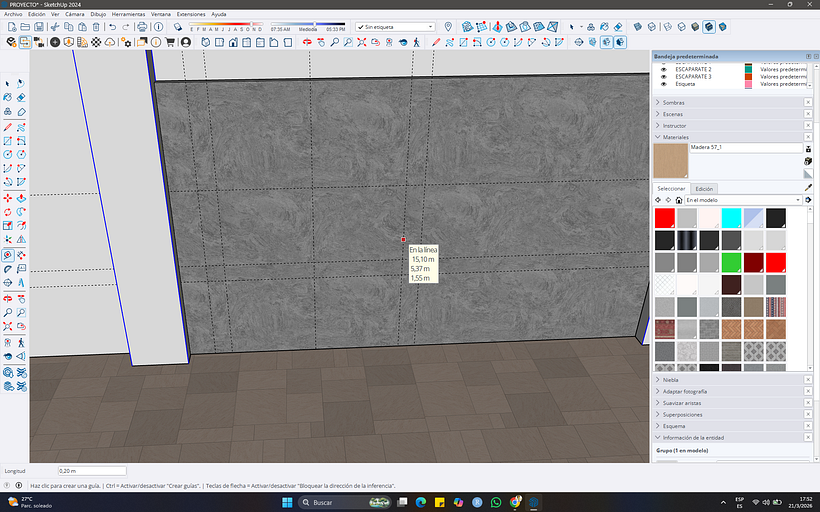Open the Archivo menu
The height and width of the screenshot is (512, 820).
[13, 14]
